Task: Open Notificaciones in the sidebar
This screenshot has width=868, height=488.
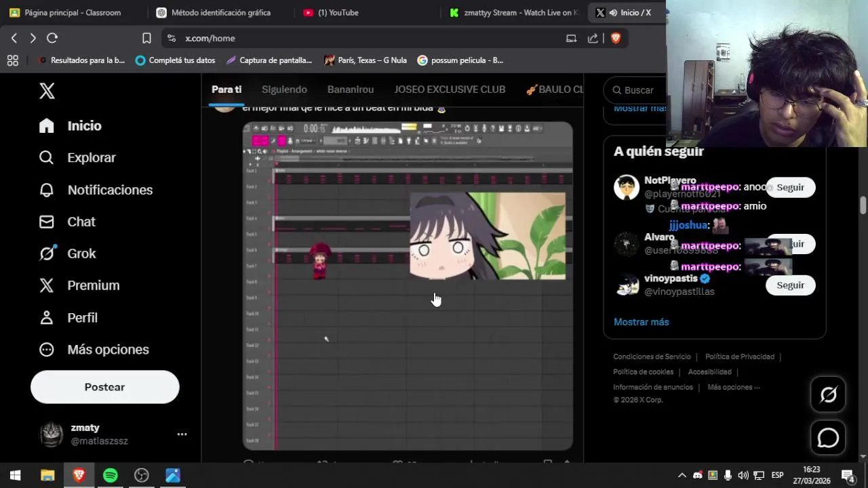Action: coord(96,190)
